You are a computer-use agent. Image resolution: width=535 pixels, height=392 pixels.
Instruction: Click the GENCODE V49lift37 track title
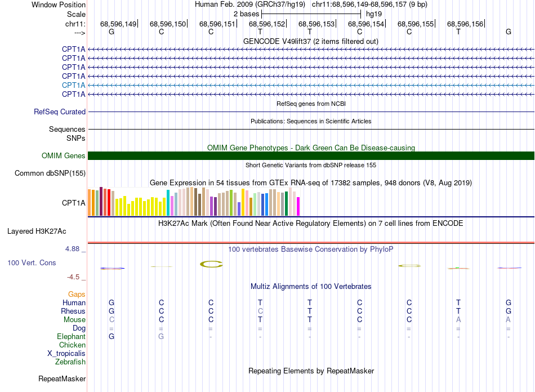311,41
